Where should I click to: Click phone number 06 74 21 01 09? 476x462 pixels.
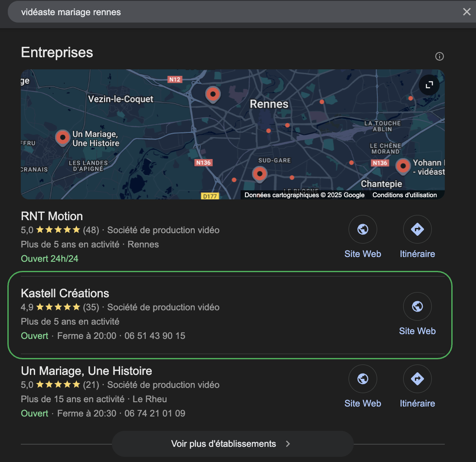(x=154, y=413)
